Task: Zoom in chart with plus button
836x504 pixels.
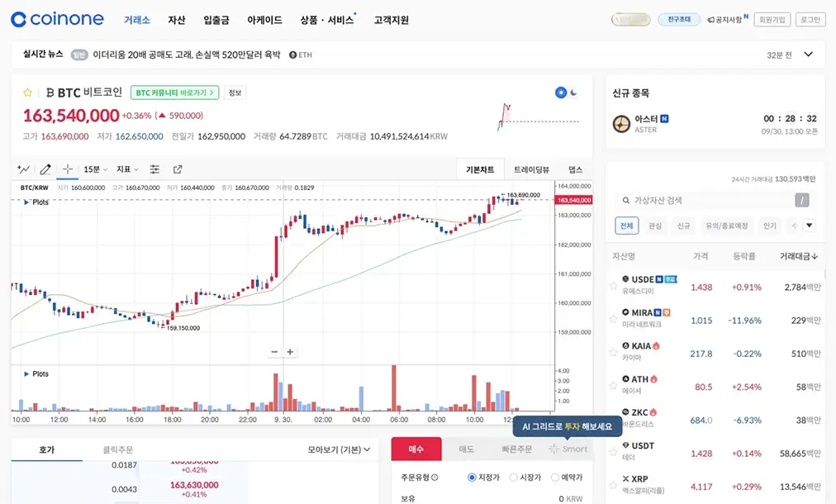Action: coord(290,352)
